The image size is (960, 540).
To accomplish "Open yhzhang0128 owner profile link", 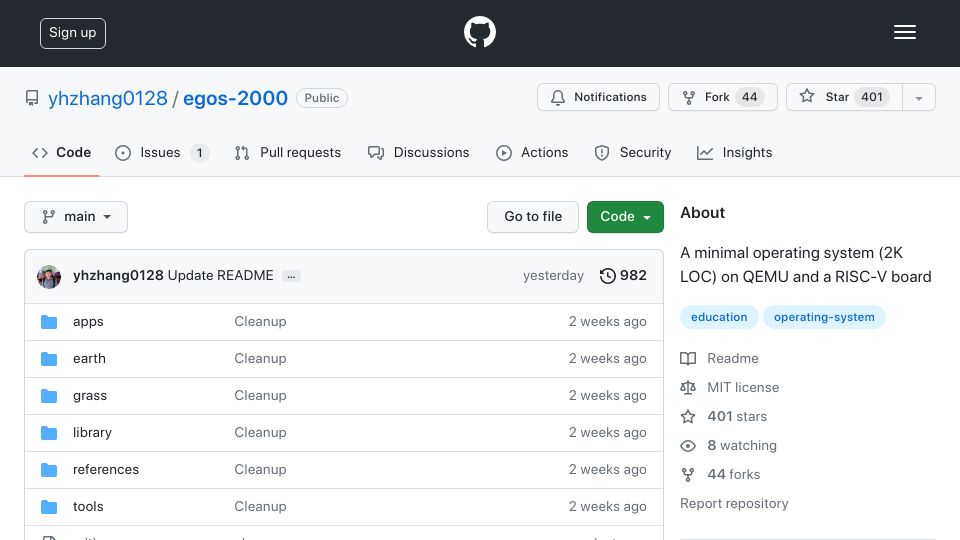I will [x=108, y=98].
